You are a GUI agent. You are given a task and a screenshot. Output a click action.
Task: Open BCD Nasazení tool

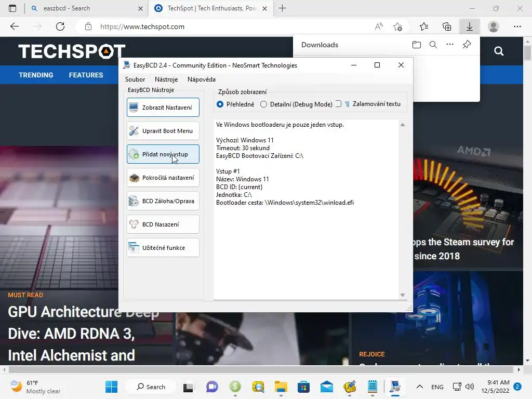point(163,224)
